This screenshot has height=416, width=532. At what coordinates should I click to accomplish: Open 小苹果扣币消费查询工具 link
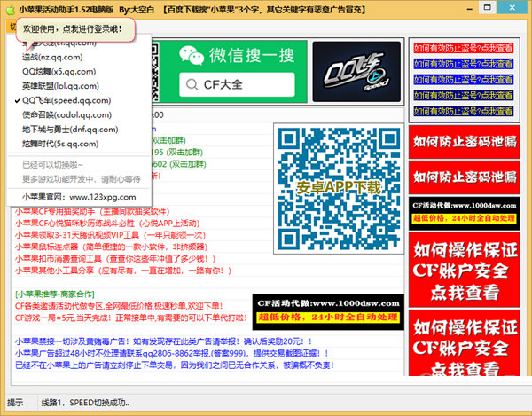[x=115, y=259]
